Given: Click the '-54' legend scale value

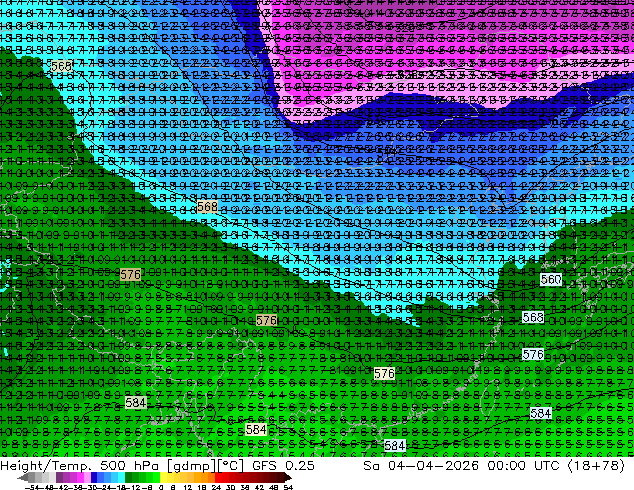Looking at the screenshot, I should (32, 487).
